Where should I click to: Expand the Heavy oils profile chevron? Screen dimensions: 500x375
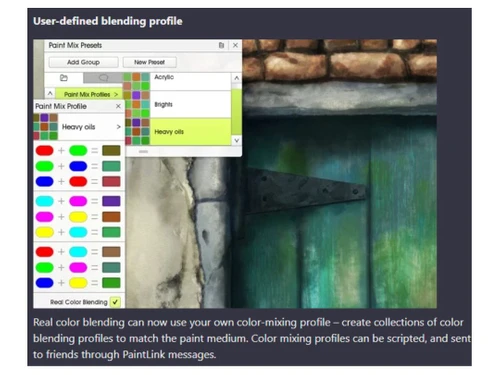click(x=118, y=127)
